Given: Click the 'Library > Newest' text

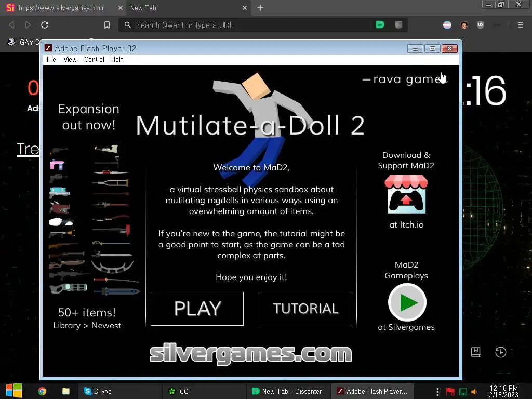Looking at the screenshot, I should pyautogui.click(x=87, y=325).
